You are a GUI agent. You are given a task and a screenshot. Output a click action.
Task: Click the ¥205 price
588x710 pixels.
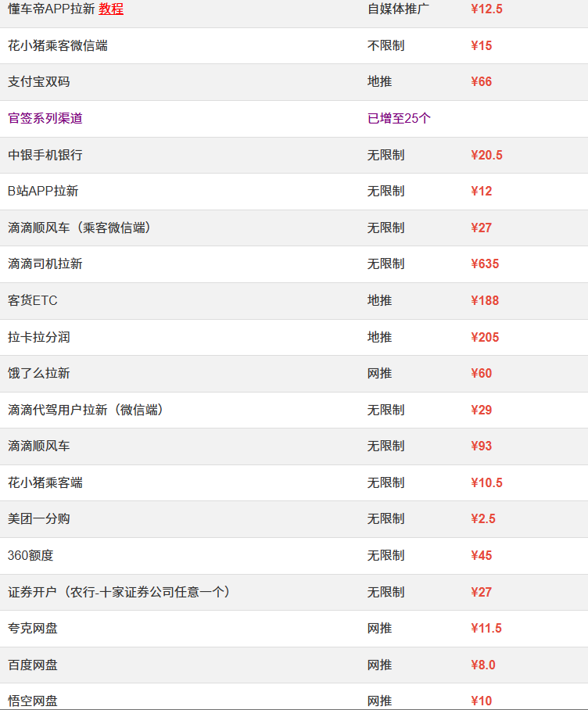point(485,337)
